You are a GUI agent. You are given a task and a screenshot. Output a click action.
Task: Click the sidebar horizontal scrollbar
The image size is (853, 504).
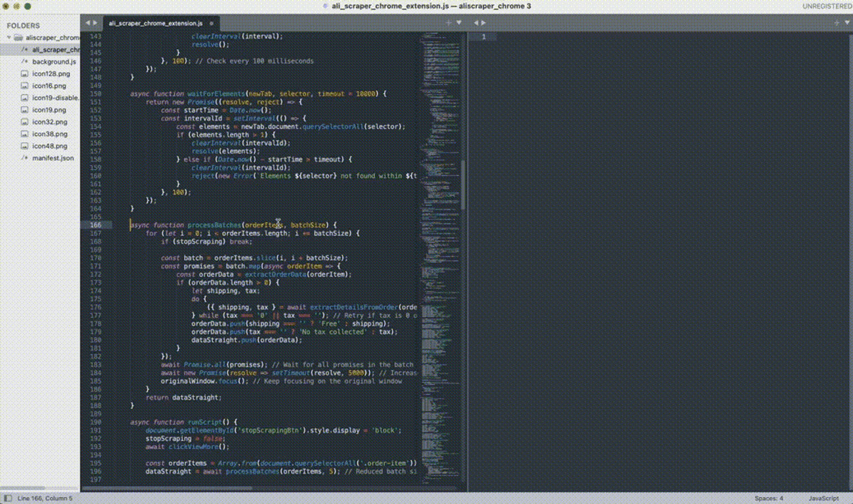[22, 488]
